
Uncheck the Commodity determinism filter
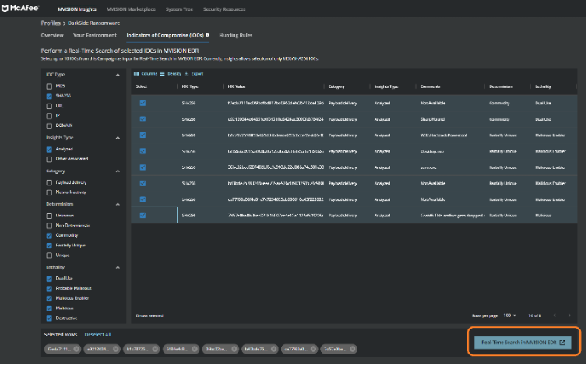pyautogui.click(x=49, y=236)
